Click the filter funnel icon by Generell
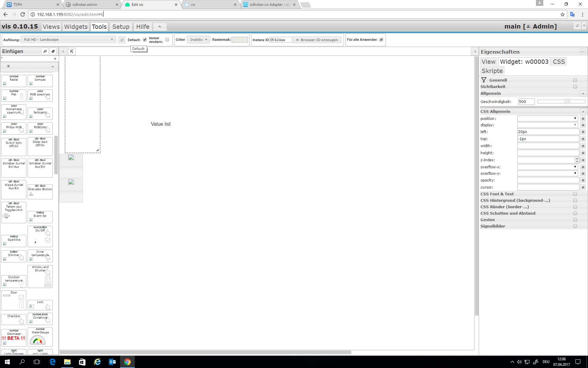 [x=484, y=80]
